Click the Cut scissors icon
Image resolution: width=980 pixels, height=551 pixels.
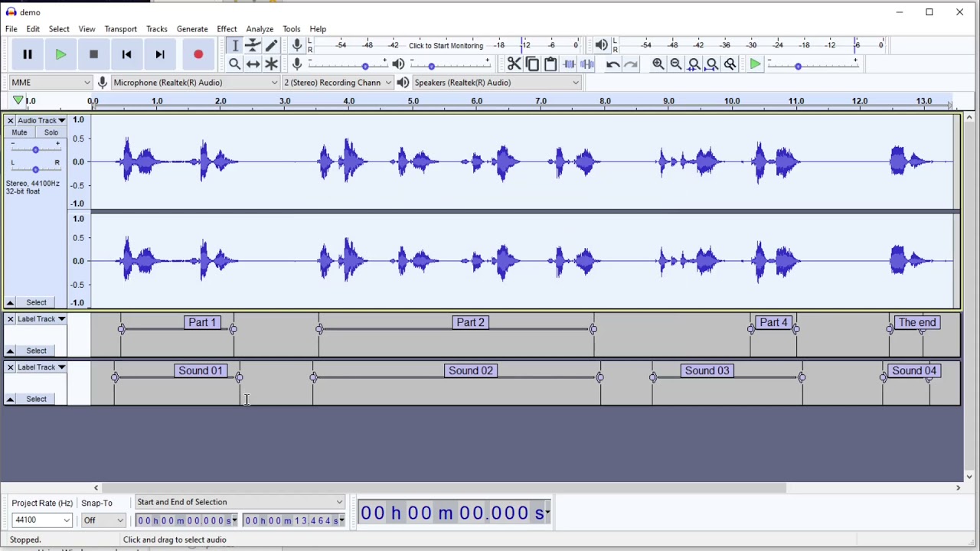tap(514, 64)
